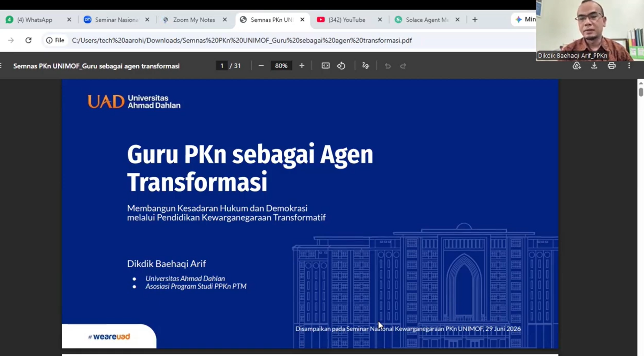
Task: Click the 'Dikdik Baehaqi Arif_PPKn' name label
Action: click(573, 55)
